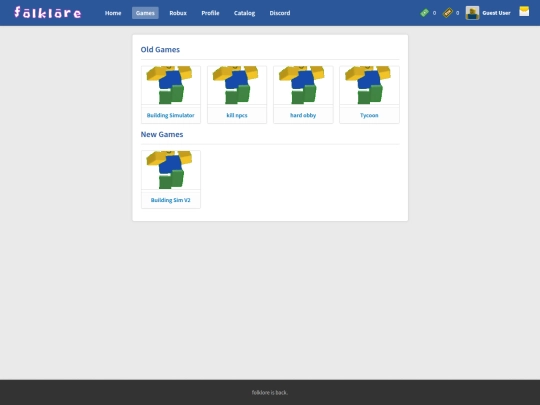Image resolution: width=540 pixels, height=405 pixels.
Task: Click the New Games heading
Action: coord(162,134)
